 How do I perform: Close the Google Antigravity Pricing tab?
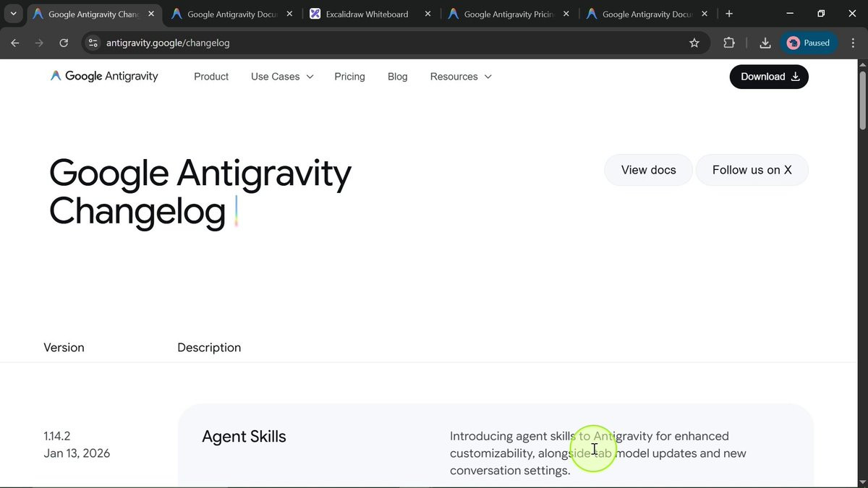pos(566,14)
